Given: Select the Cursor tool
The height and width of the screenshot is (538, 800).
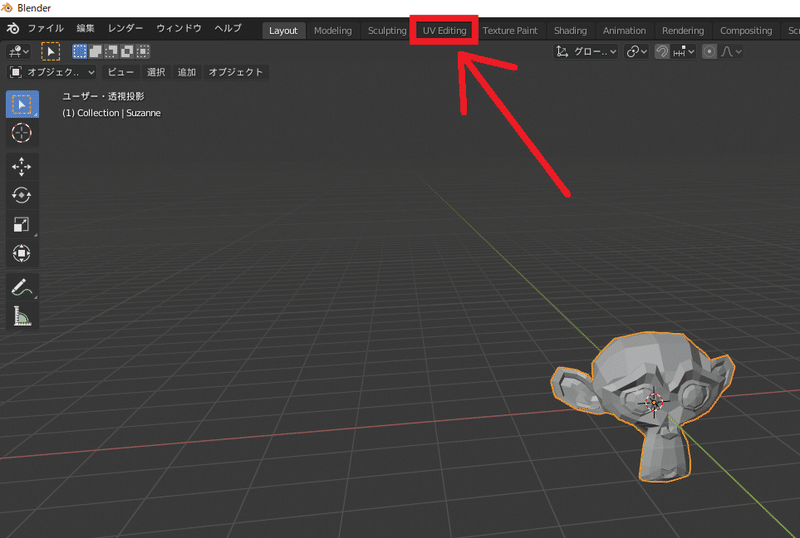Looking at the screenshot, I should click(x=22, y=133).
